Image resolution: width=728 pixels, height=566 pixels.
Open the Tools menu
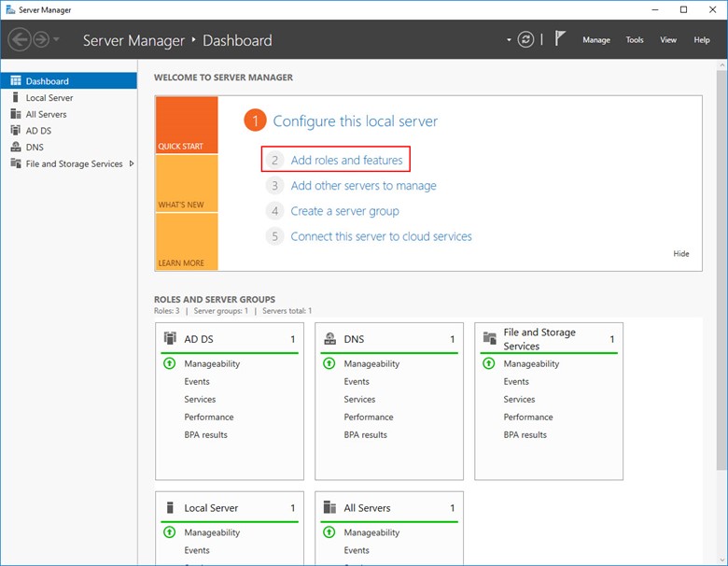635,40
